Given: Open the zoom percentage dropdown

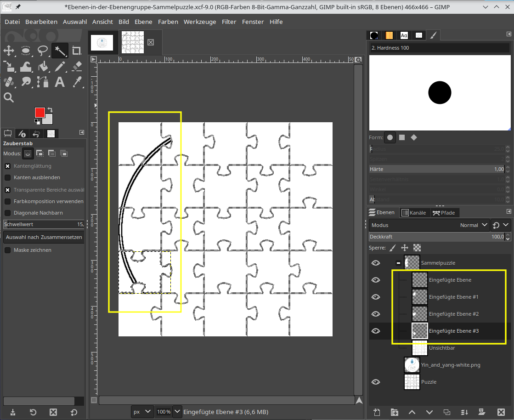Looking at the screenshot, I should pyautogui.click(x=177, y=412).
